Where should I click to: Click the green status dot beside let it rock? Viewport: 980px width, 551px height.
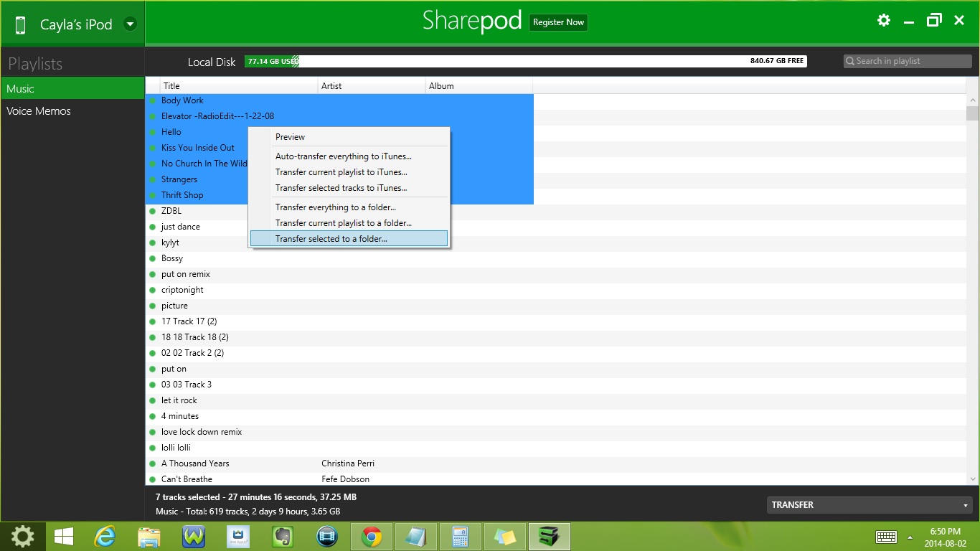(152, 400)
